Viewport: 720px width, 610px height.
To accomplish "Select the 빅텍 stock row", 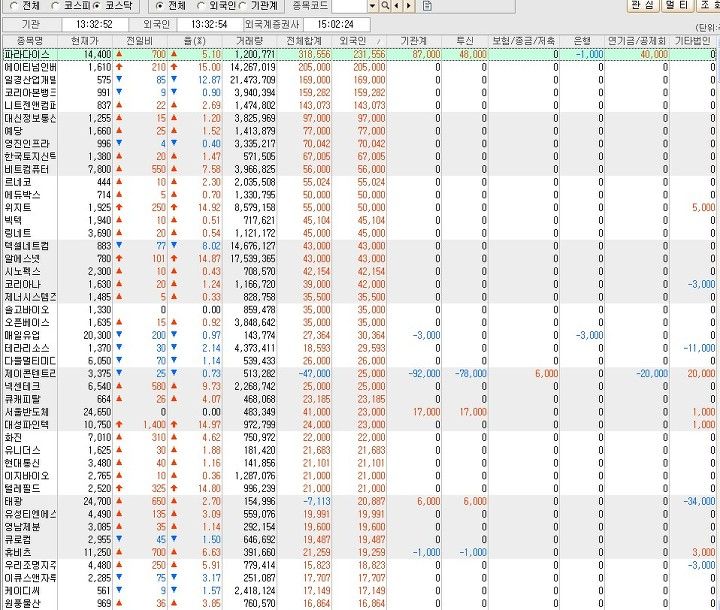I will [360, 220].
